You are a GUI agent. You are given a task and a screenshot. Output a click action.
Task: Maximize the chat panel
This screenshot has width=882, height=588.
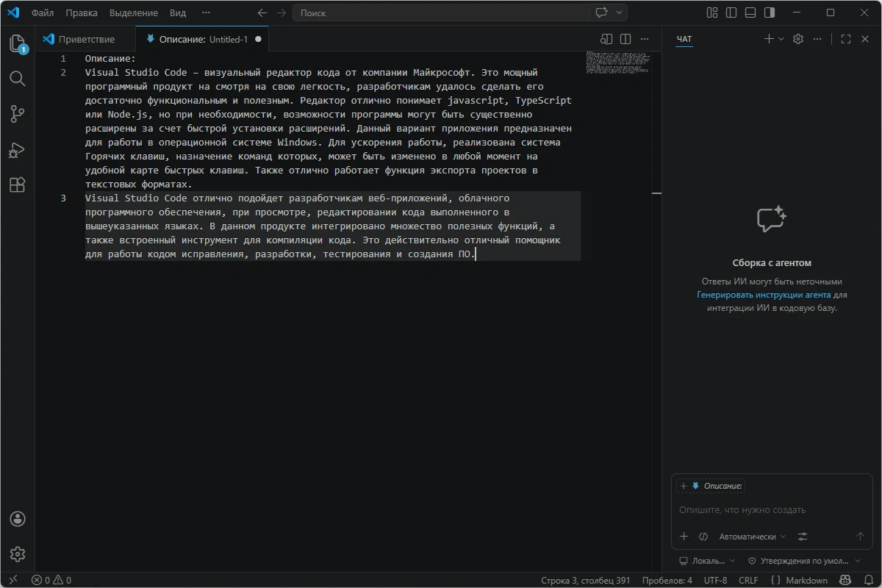pos(846,39)
